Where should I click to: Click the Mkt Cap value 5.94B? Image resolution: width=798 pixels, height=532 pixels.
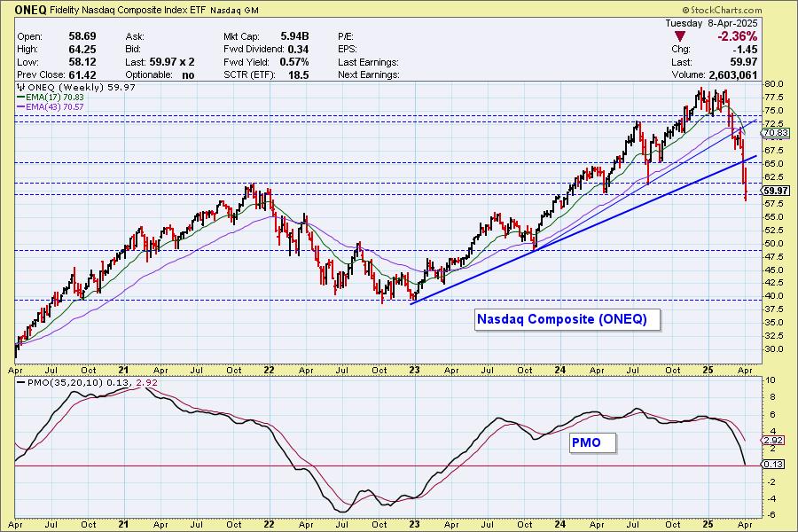tap(294, 36)
